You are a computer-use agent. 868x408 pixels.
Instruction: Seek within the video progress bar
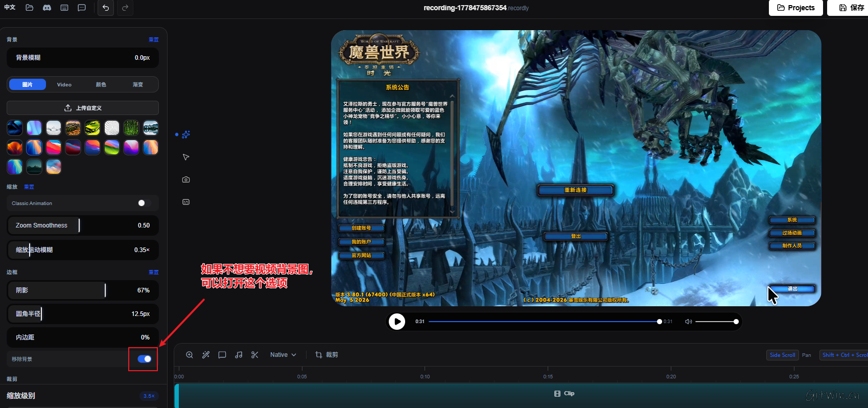(545, 322)
